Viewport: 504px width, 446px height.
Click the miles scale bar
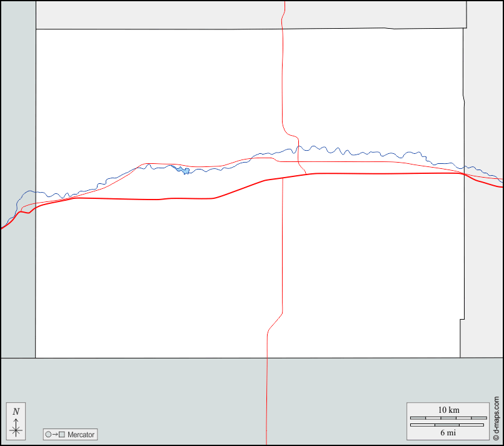click(447, 425)
